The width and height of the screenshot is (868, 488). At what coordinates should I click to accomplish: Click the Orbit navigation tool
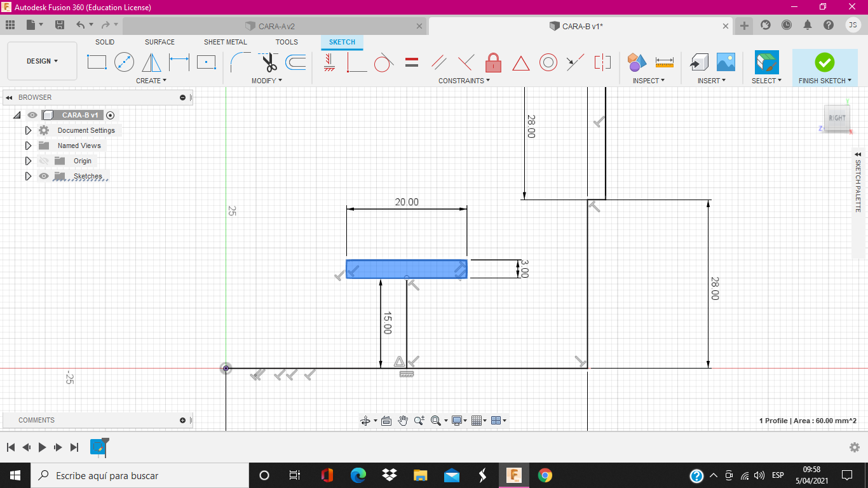[365, 421]
